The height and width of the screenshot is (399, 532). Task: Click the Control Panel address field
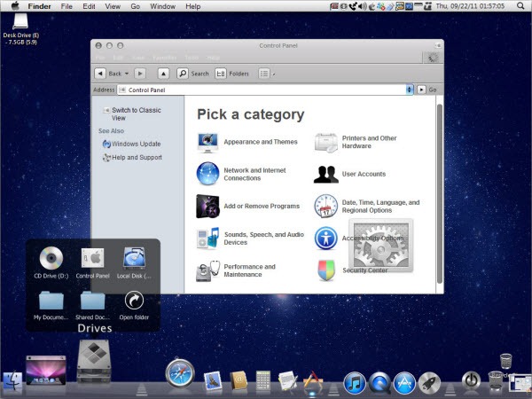tap(262, 90)
